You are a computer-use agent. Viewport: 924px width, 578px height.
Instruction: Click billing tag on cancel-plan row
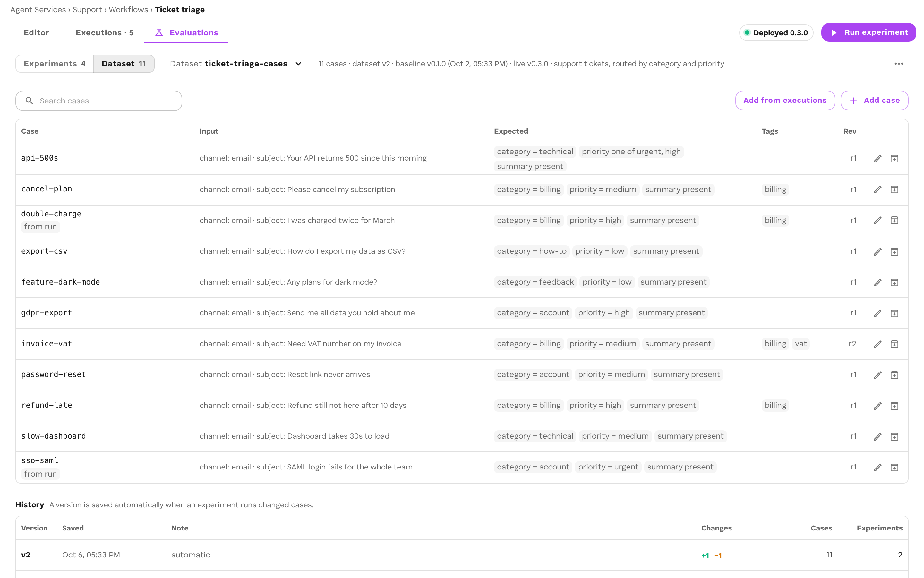click(x=775, y=189)
